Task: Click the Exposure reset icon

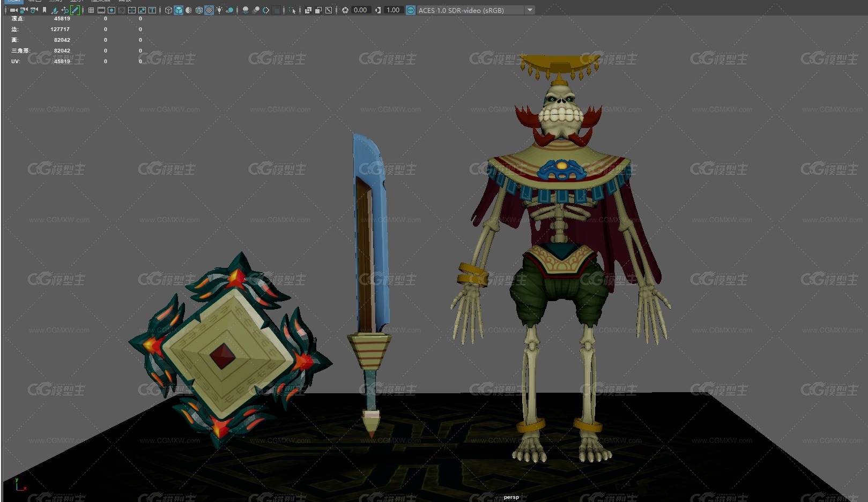Action: [x=345, y=10]
